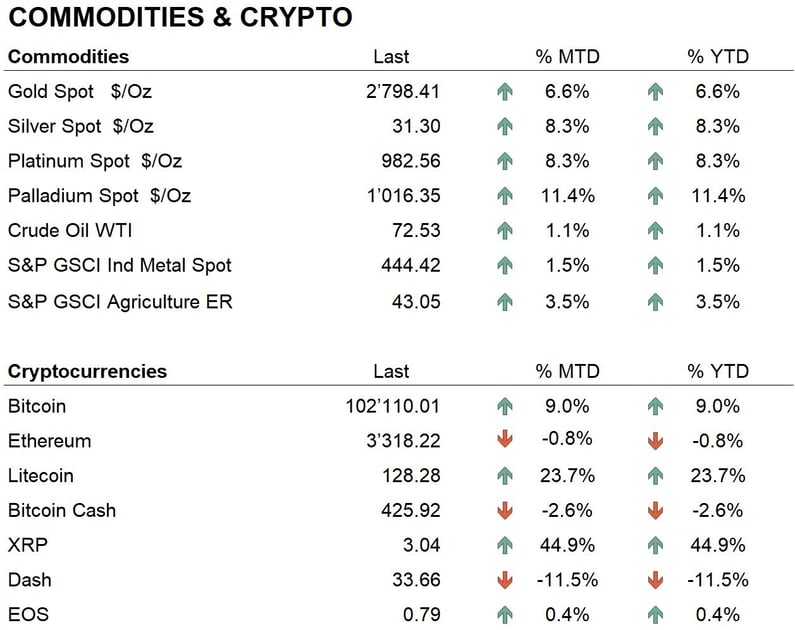Click the red YTD arrow for Ethereum
The width and height of the screenshot is (795, 630).
tap(656, 441)
